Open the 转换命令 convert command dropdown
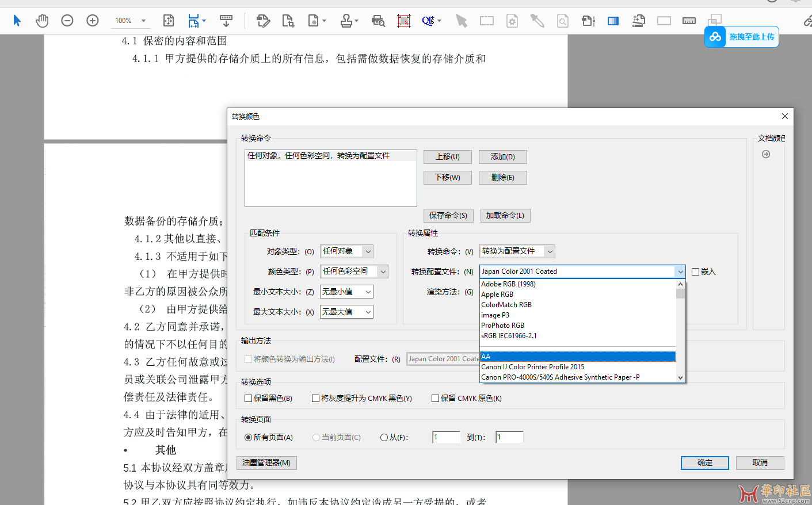 [517, 251]
